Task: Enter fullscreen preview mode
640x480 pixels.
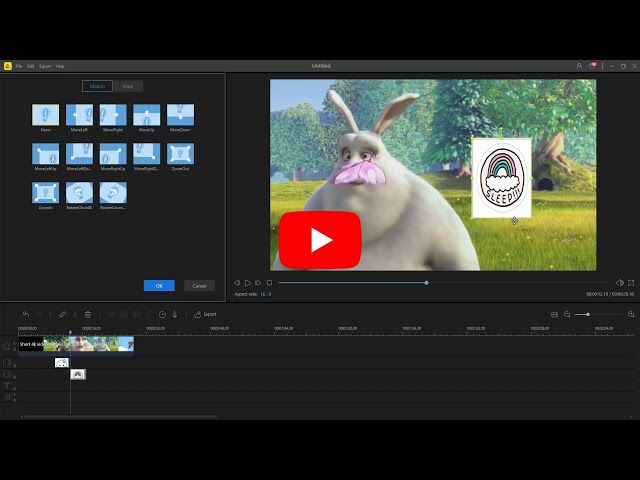Action: tap(631, 282)
